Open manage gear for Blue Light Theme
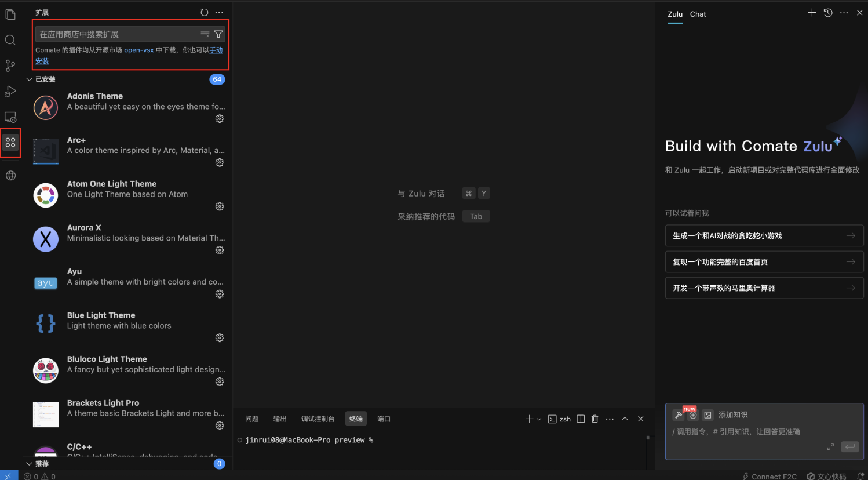 click(220, 338)
